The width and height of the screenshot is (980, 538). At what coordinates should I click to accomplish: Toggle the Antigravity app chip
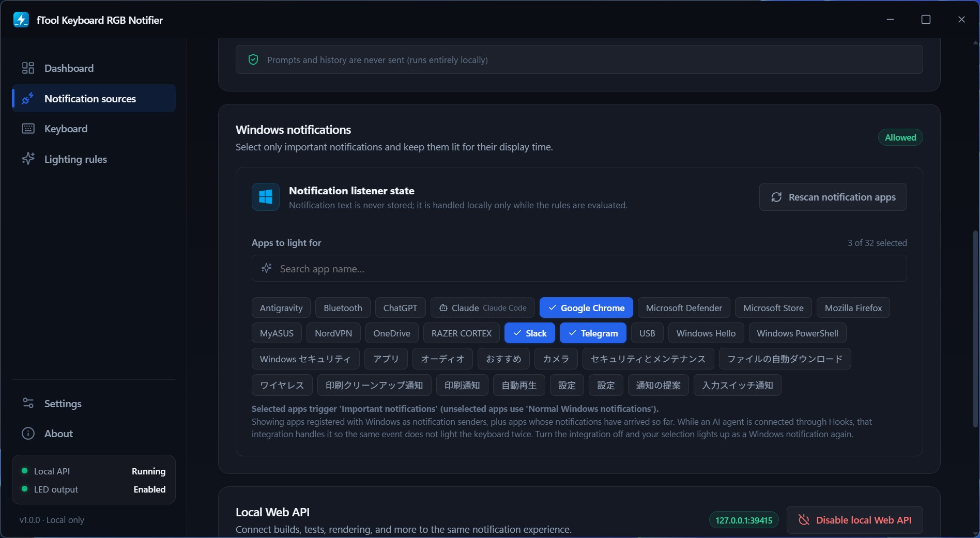(281, 308)
